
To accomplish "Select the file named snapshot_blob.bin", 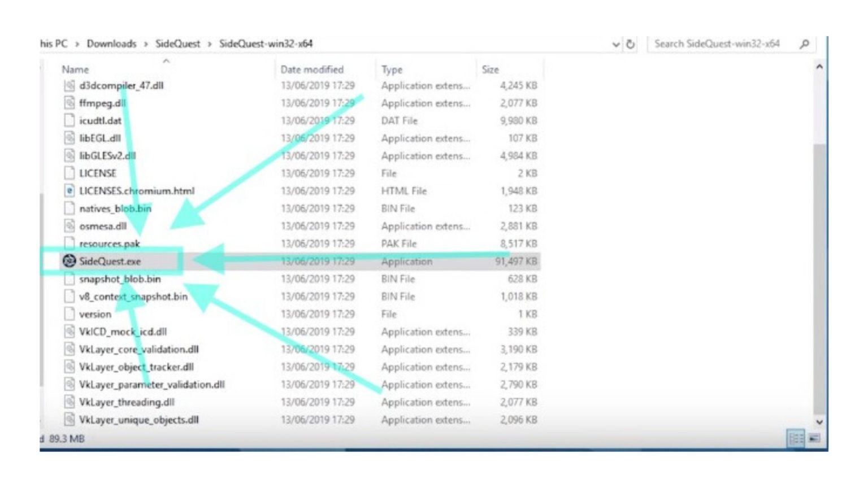I will 120,279.
